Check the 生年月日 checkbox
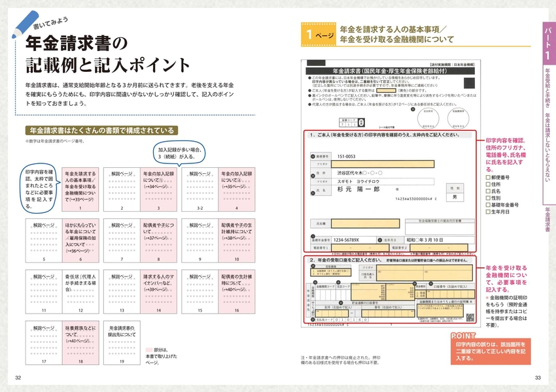 488,213
